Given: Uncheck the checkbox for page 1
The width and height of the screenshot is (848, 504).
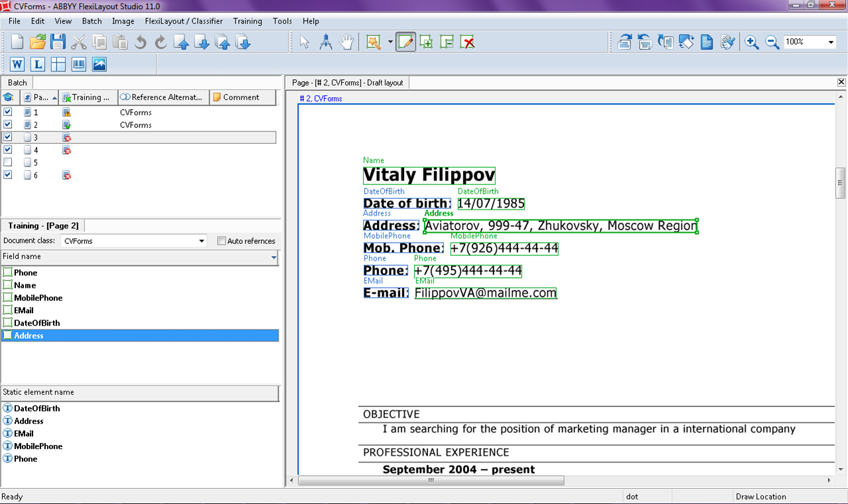Looking at the screenshot, I should [x=8, y=112].
